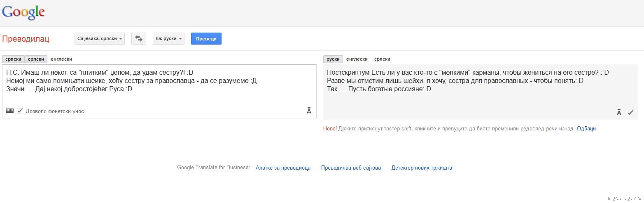The height and width of the screenshot is (203, 644).
Task: Expand the "На: руски" language dropdown
Action: (168, 38)
